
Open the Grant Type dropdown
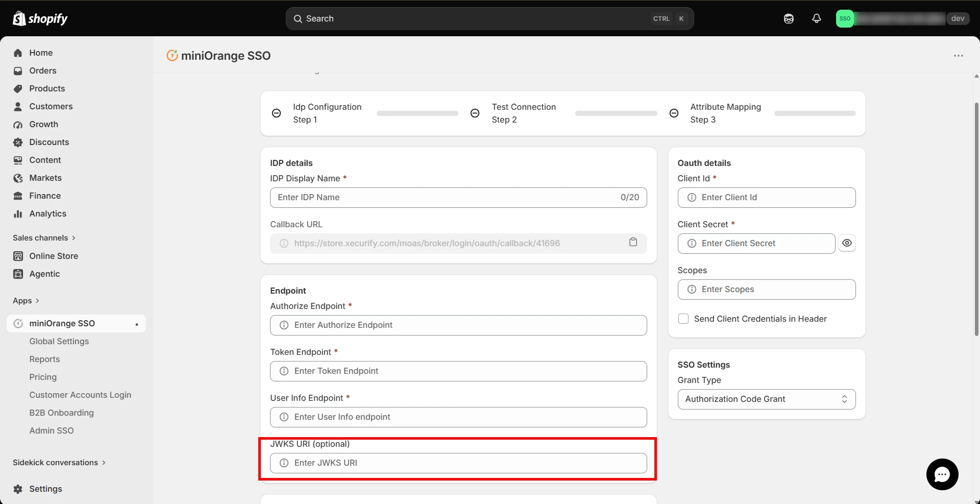[x=766, y=399]
